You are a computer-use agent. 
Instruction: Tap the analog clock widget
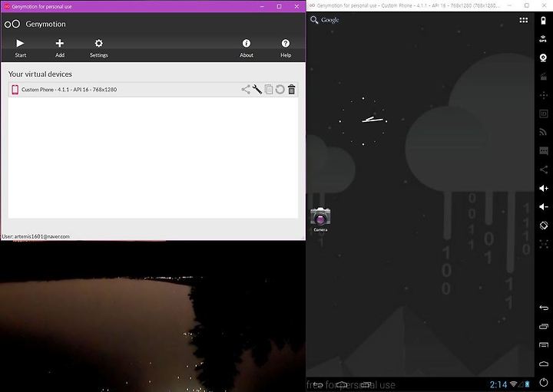pyautogui.click(x=363, y=120)
